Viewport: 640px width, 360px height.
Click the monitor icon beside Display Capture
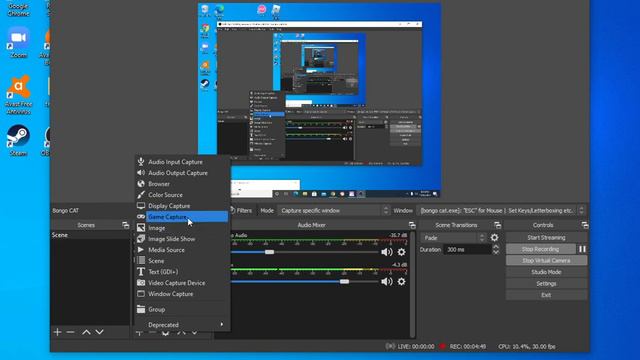pyautogui.click(x=141, y=206)
